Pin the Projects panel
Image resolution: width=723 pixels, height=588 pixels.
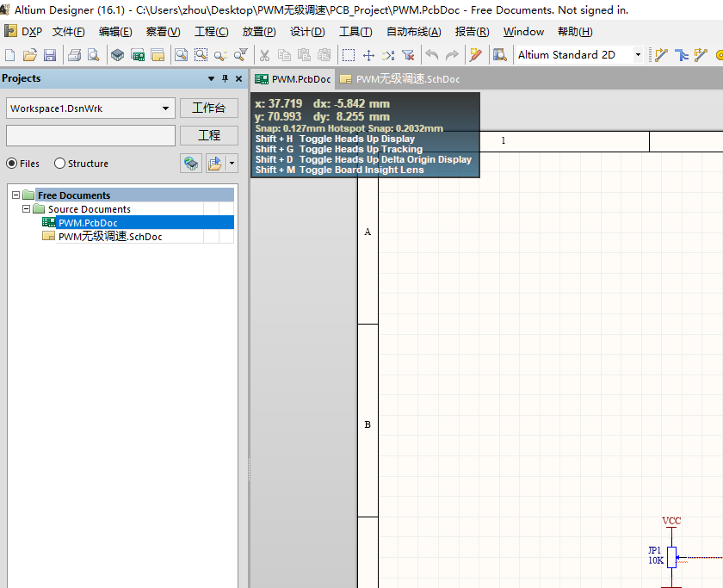click(225, 78)
